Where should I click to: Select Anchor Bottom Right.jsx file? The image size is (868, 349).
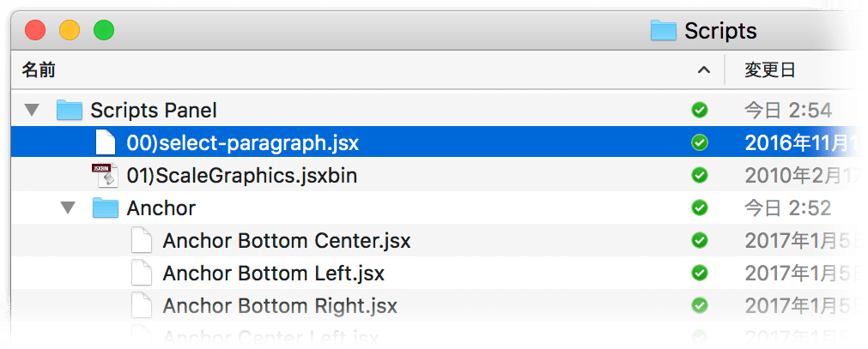280,306
